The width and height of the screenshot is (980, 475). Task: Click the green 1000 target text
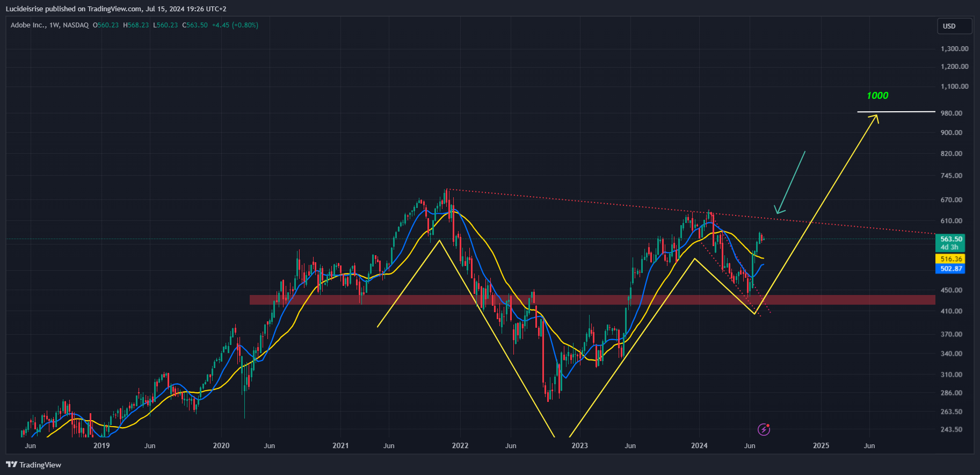877,96
